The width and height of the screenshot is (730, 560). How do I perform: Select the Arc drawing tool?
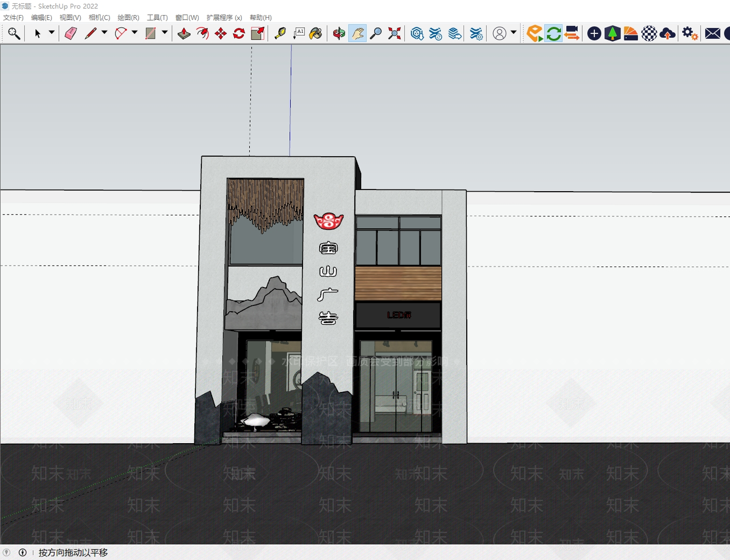[x=121, y=33]
